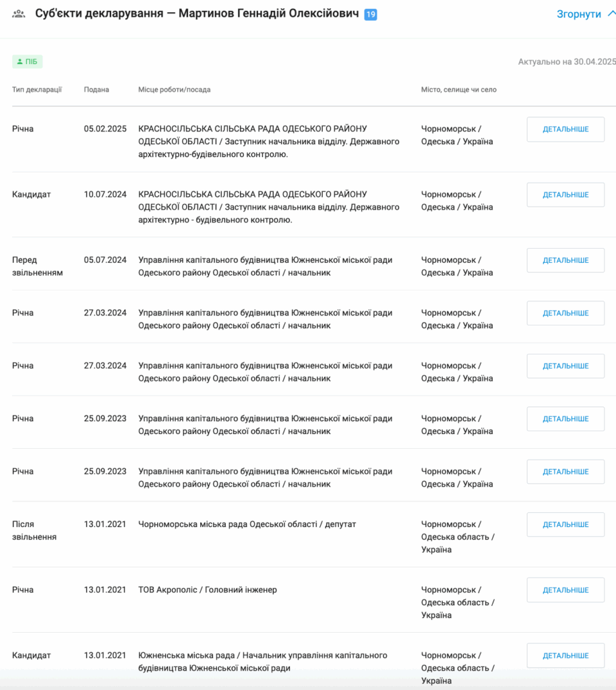Open ДЕТАЛЬНІШЕ for the 10.07.2024 Кандидат declaration
The width and height of the screenshot is (616, 690).
[x=565, y=195]
